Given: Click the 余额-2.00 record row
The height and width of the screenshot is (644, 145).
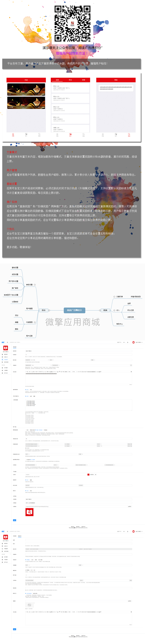Looking at the screenshot, I should tap(70, 129).
